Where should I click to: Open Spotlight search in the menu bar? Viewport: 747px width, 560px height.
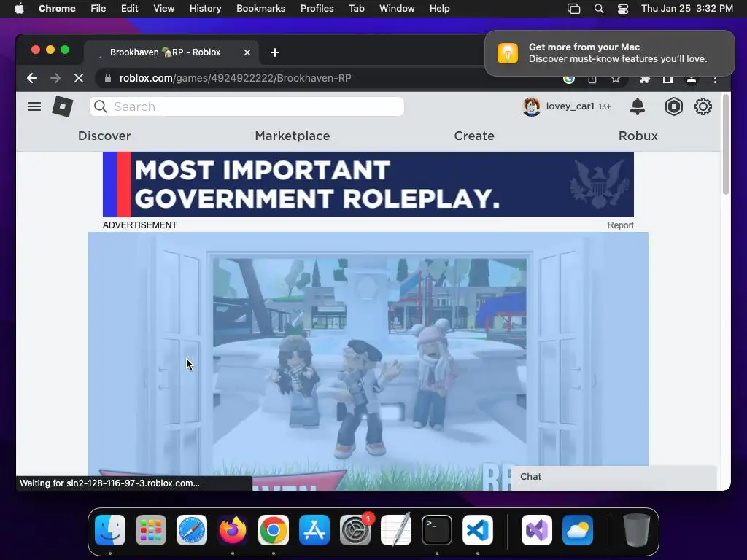point(599,9)
